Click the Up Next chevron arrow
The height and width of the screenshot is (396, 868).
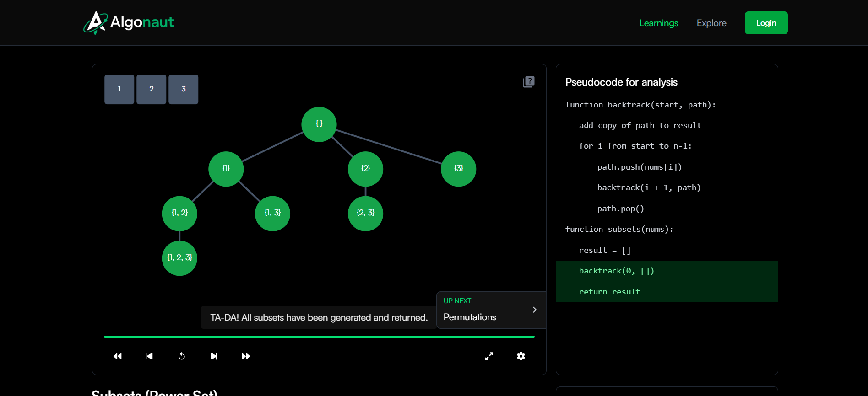tap(534, 310)
